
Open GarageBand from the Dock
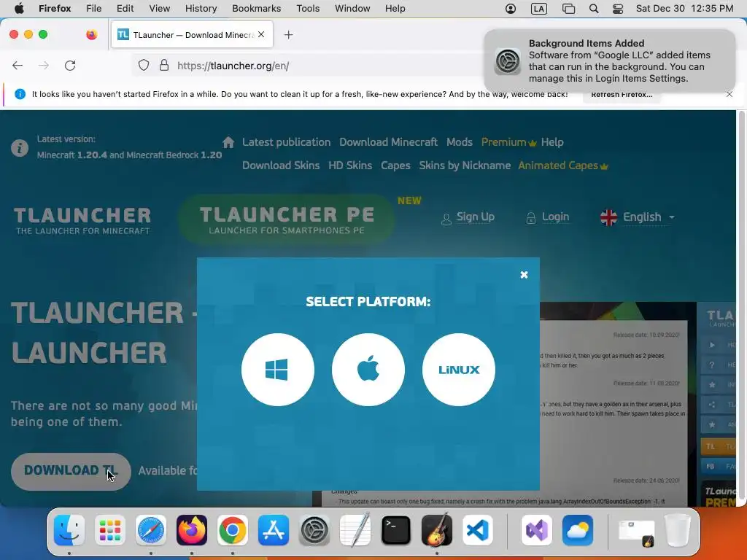pos(437,530)
